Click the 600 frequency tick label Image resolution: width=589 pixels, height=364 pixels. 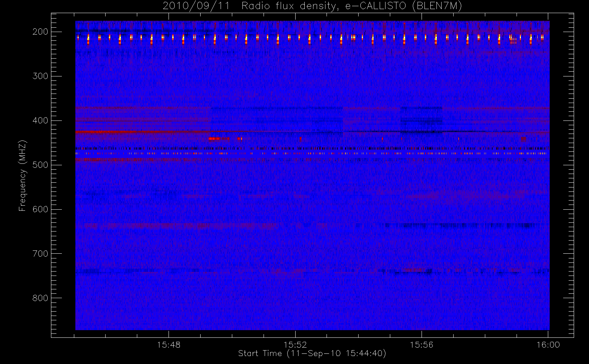(x=40, y=209)
